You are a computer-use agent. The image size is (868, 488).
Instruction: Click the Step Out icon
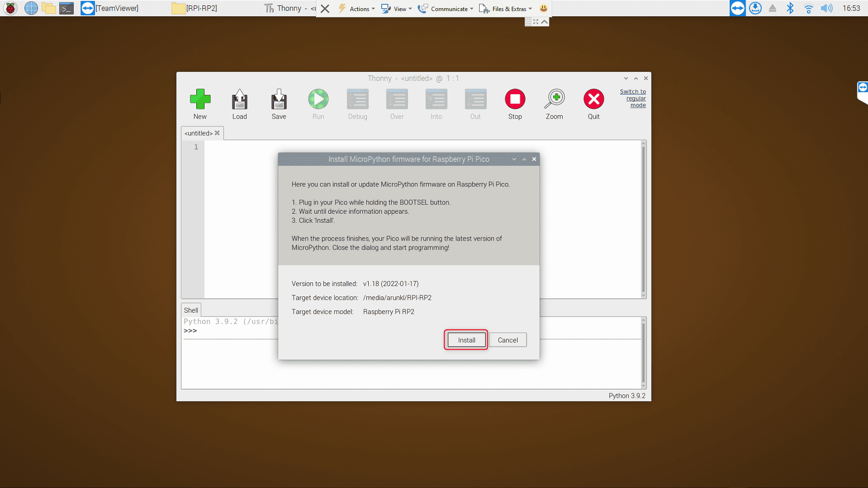coord(476,99)
